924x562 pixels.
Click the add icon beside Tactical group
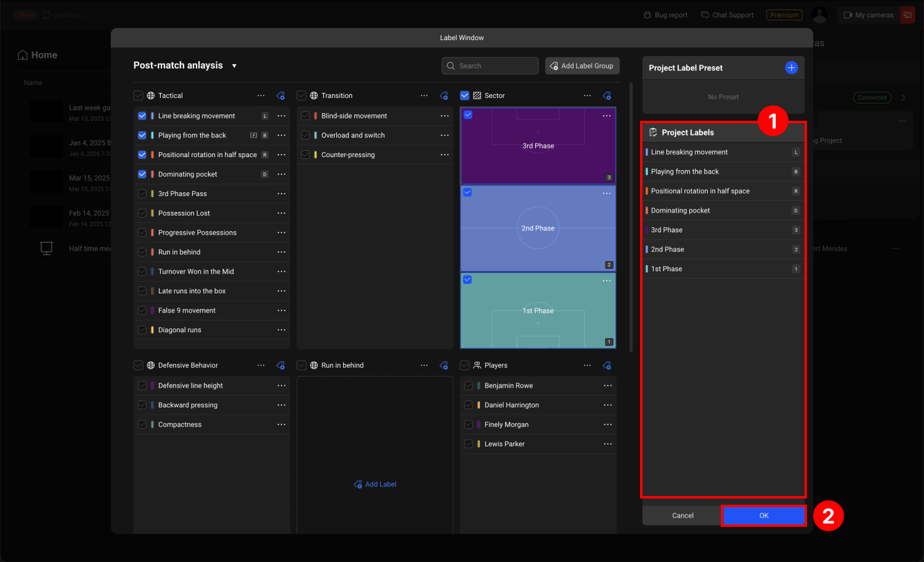pos(280,96)
